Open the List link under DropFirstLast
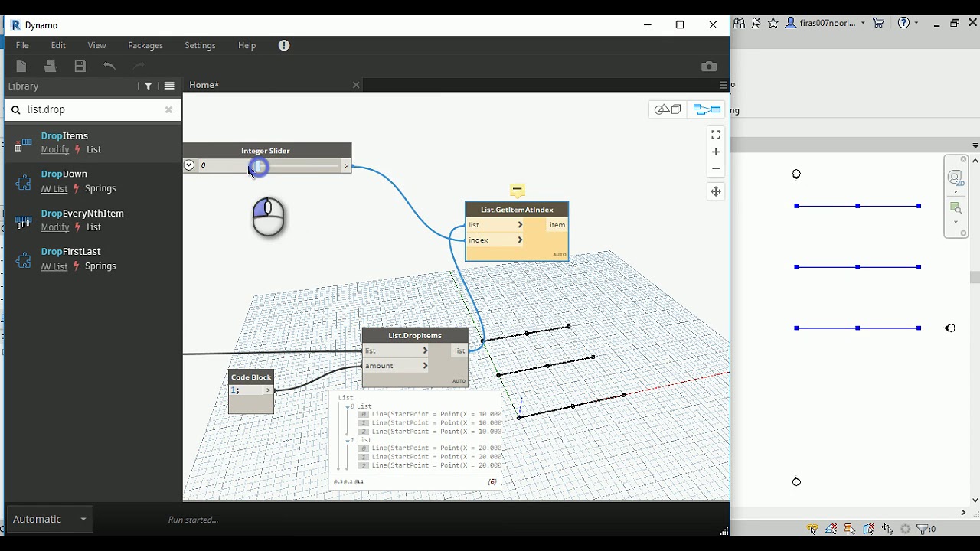The width and height of the screenshot is (980, 551). pos(54,266)
